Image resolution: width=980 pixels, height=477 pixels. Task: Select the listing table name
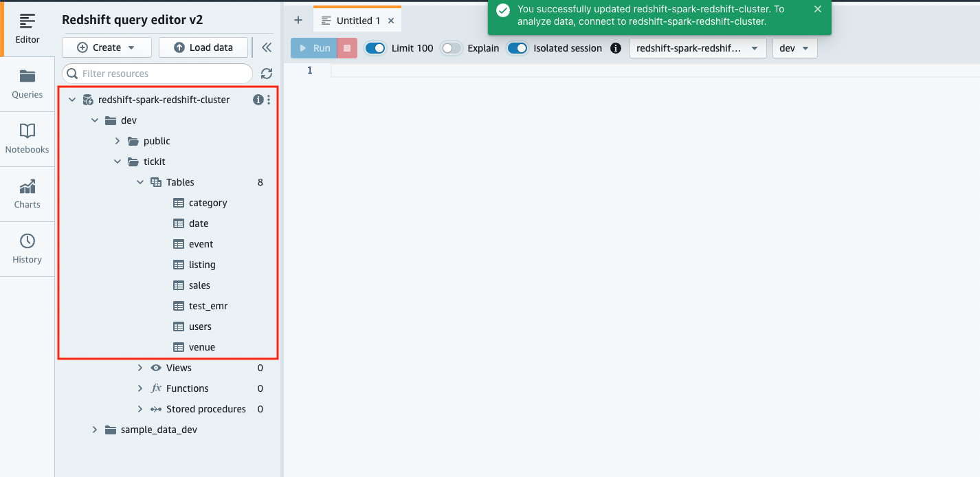(x=202, y=265)
